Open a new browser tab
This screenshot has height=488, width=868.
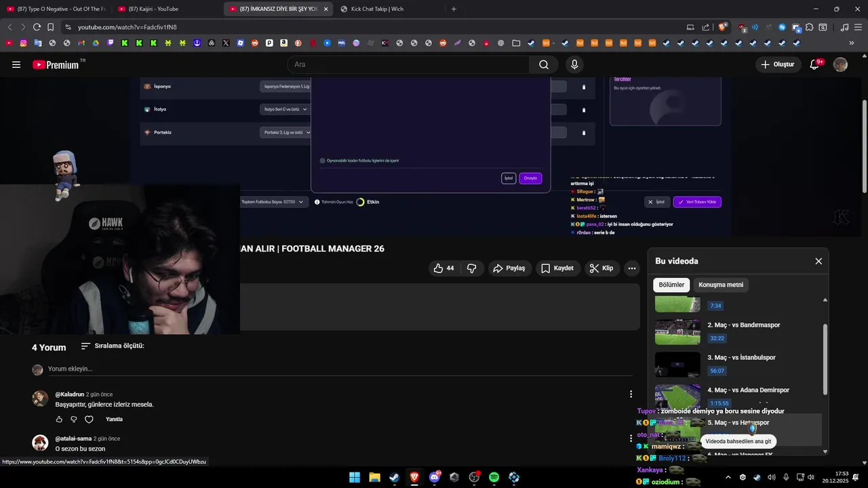point(454,9)
